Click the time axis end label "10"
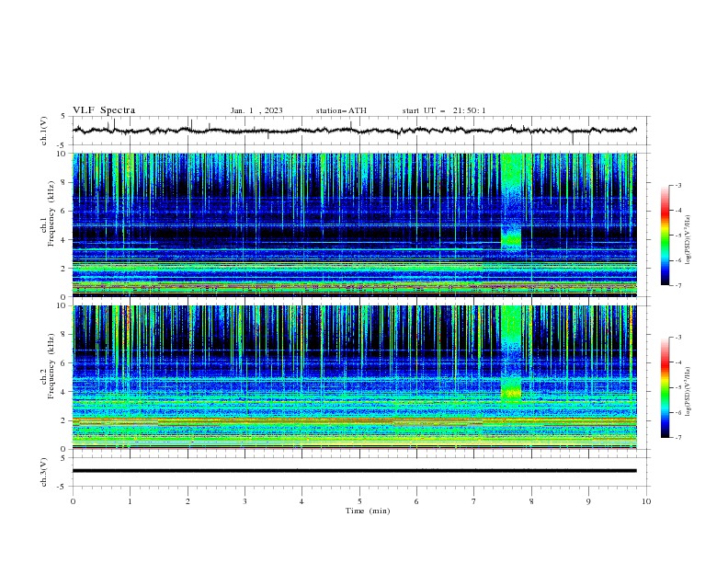The width and height of the screenshot is (728, 563). tap(646, 501)
